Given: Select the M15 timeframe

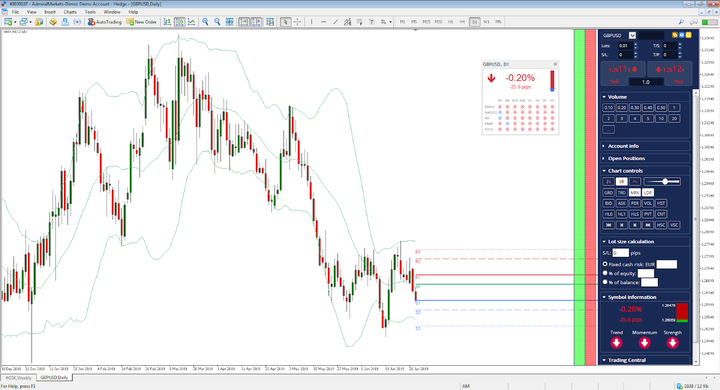Looking at the screenshot, I should 427,22.
